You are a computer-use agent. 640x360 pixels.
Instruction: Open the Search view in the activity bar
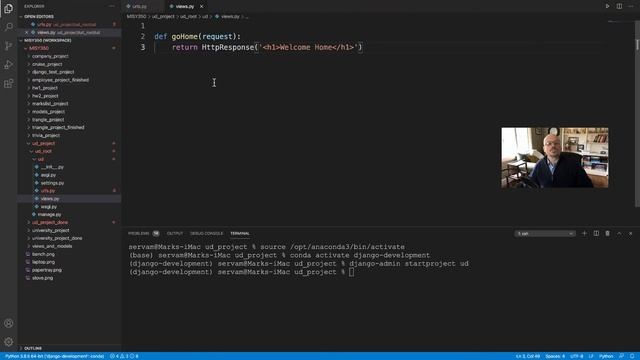(8, 27)
